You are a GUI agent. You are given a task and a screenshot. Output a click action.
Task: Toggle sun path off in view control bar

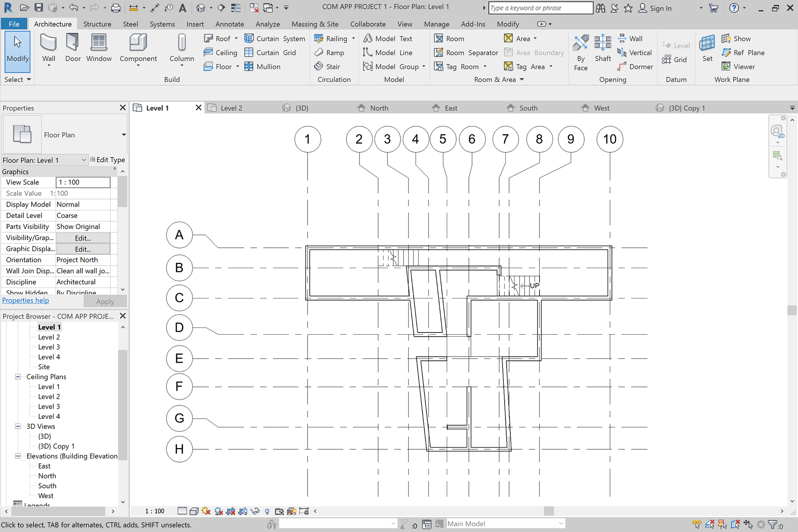206,511
